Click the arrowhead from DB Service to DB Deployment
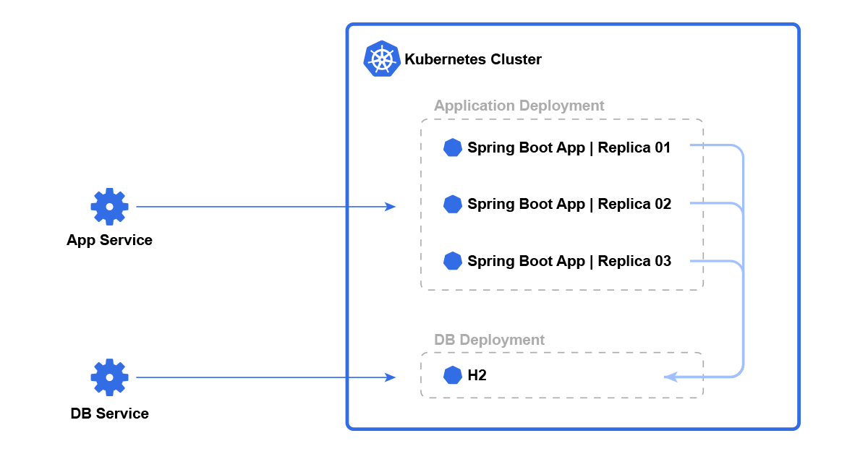The height and width of the screenshot is (454, 868). coord(391,377)
